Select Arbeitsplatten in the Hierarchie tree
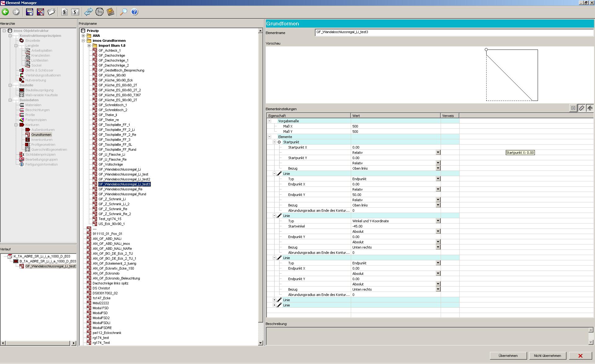The width and height of the screenshot is (595, 364). 42,50
